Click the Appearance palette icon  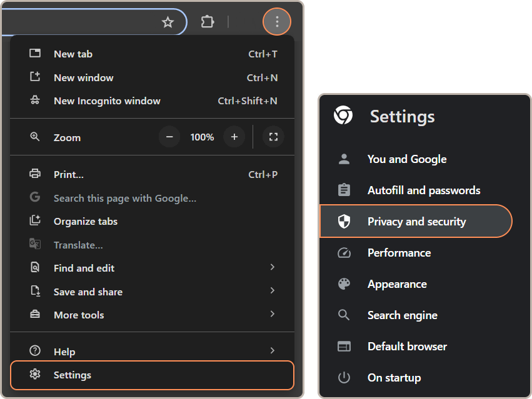pyautogui.click(x=344, y=284)
